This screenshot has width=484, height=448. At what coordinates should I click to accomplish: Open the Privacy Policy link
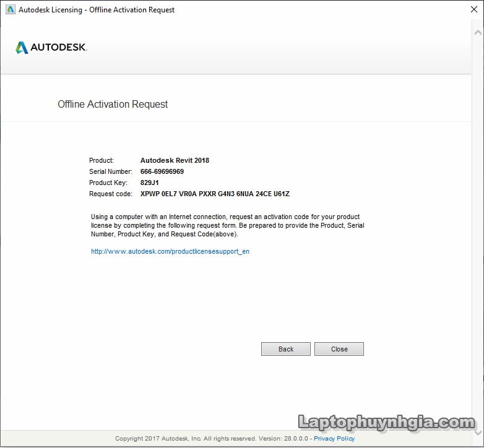(x=334, y=439)
